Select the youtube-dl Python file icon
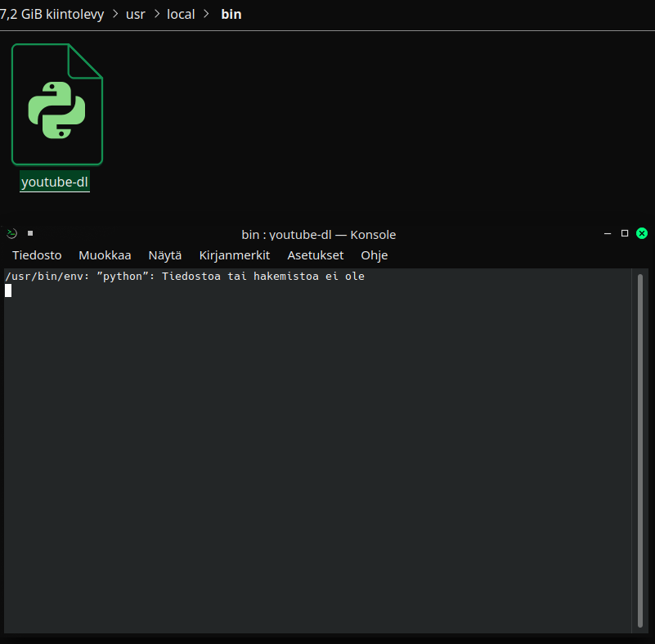The height and width of the screenshot is (644, 655). (x=57, y=104)
